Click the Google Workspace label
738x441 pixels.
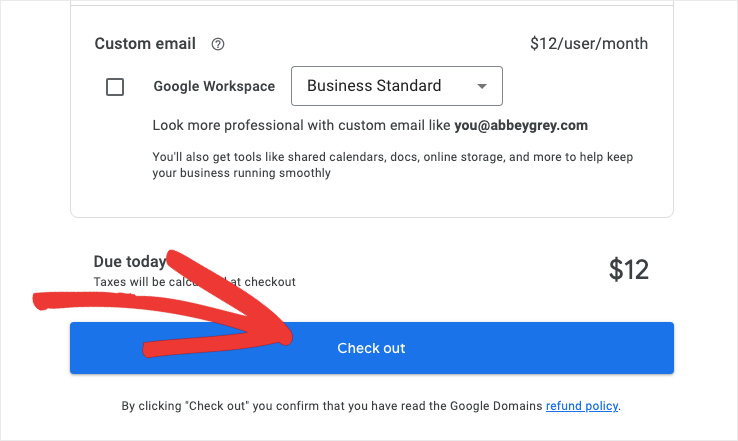pyautogui.click(x=214, y=86)
